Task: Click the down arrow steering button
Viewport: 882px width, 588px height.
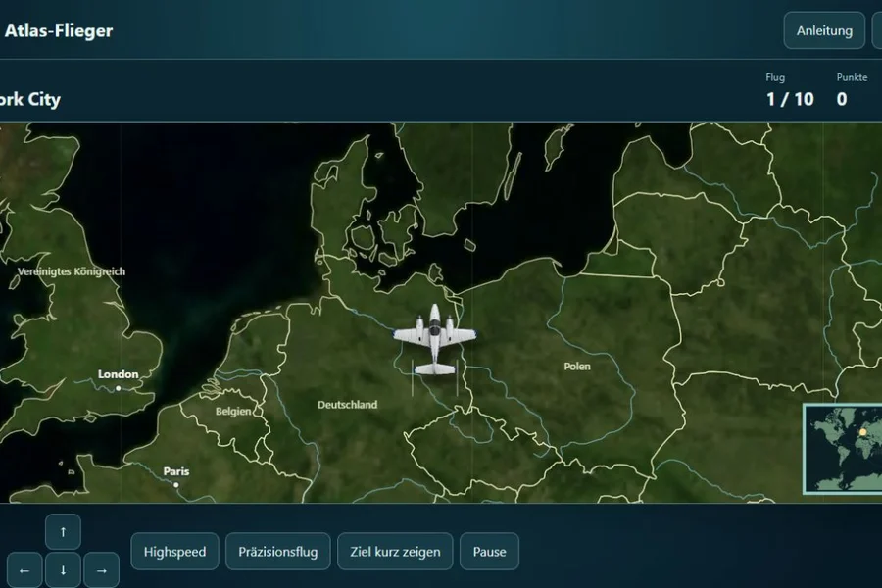Action: [63, 570]
